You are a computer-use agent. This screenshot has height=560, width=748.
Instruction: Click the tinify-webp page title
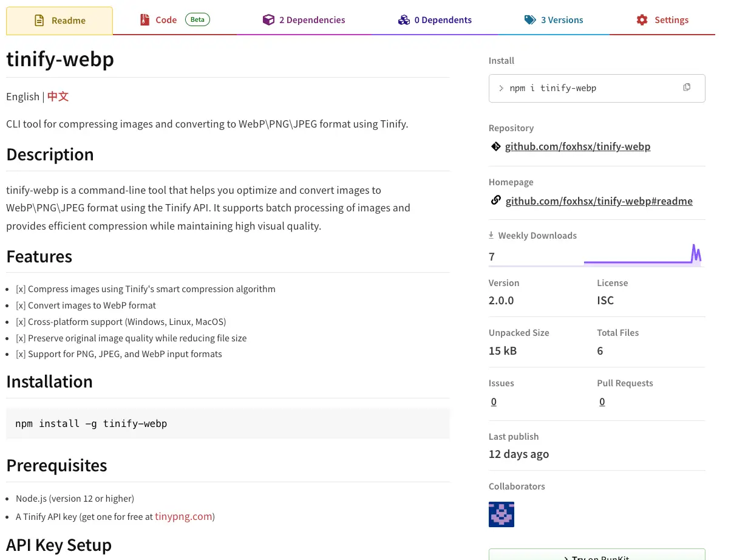click(x=60, y=59)
